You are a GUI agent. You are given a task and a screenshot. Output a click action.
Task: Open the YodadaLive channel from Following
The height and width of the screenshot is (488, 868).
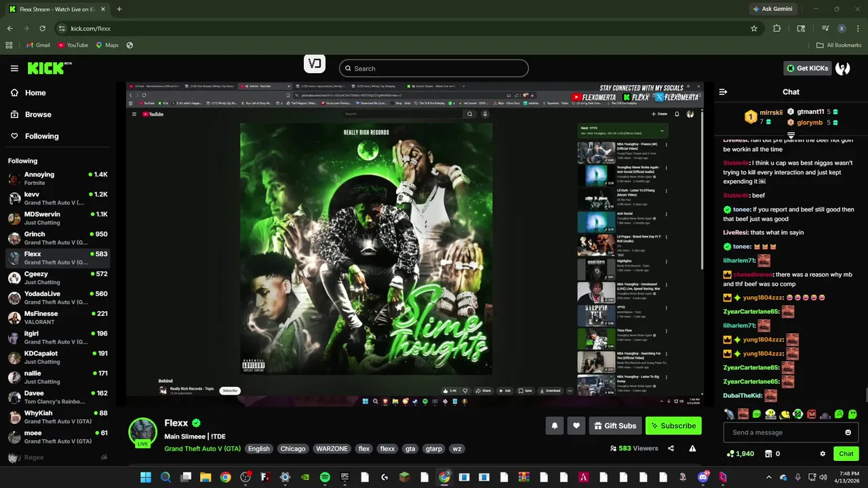pyautogui.click(x=57, y=298)
